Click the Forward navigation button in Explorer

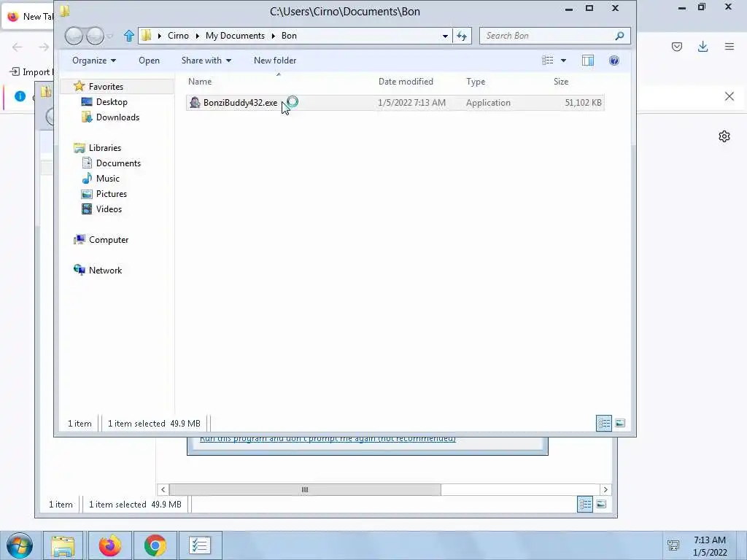[x=95, y=36]
